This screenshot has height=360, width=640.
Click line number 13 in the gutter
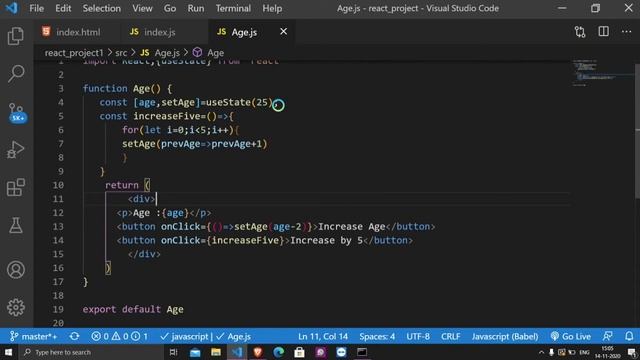[x=58, y=227]
